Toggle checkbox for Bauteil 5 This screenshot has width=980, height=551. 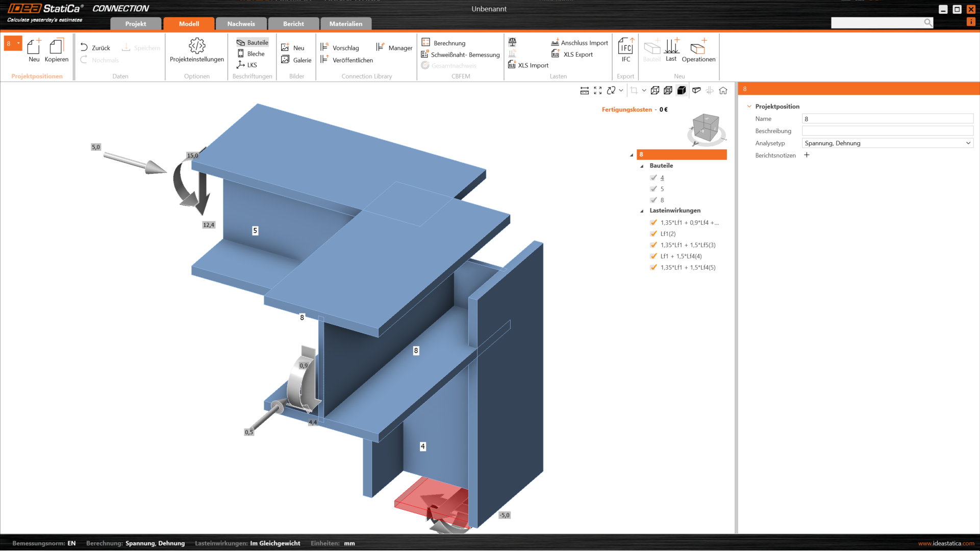[654, 189]
